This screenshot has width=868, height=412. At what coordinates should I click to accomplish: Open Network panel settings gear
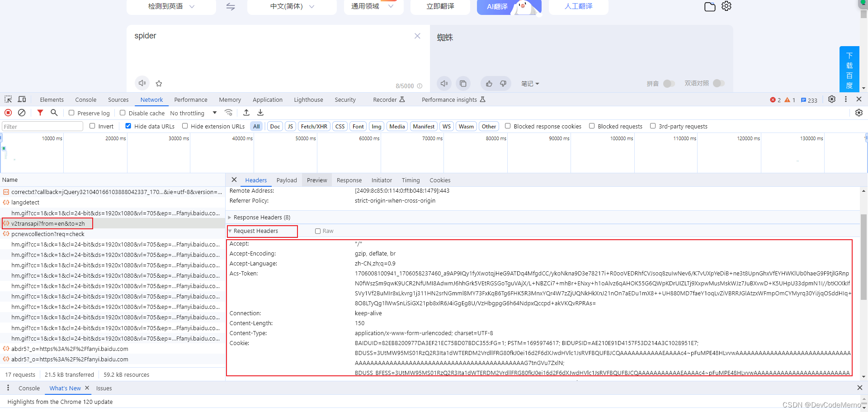point(859,113)
